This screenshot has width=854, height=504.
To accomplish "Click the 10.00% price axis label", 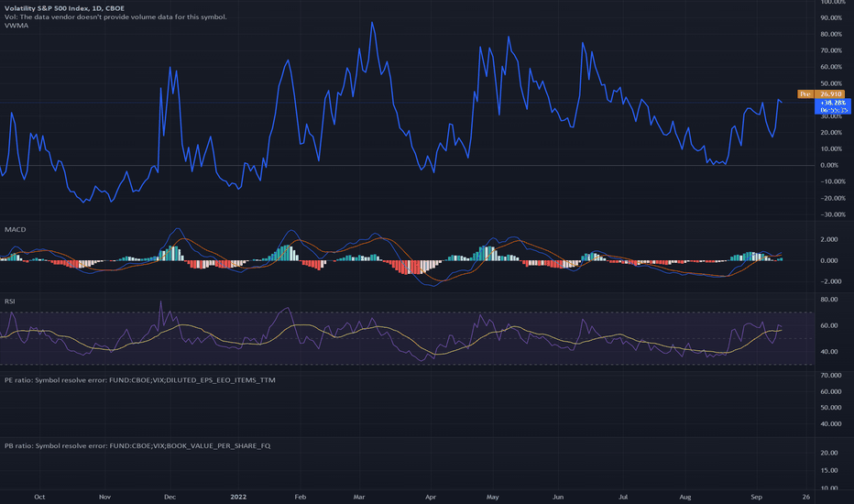I will pos(831,148).
